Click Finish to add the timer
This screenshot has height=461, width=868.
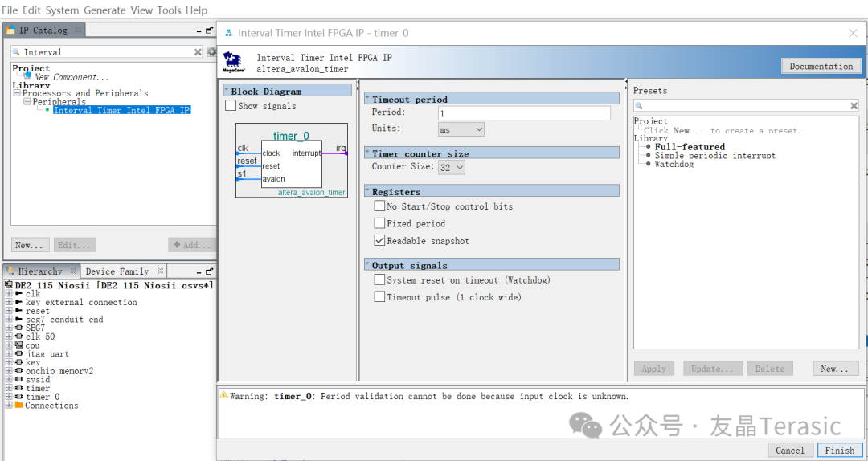click(840, 450)
